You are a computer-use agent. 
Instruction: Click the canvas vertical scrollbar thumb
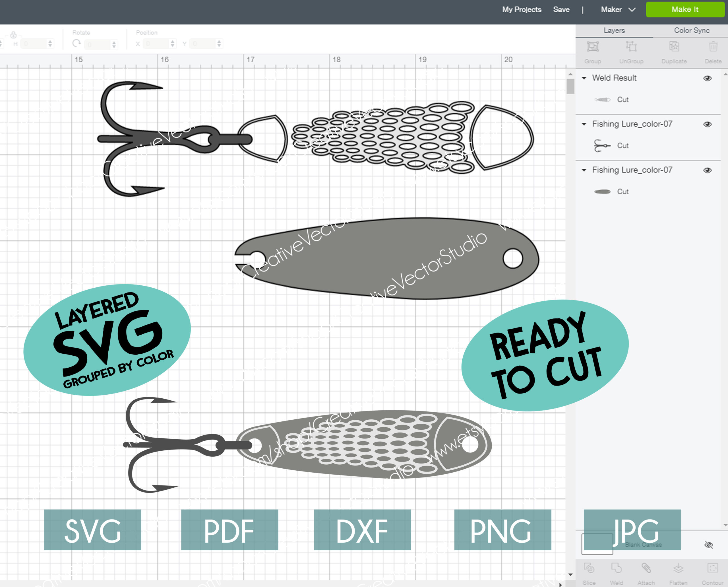(x=570, y=86)
